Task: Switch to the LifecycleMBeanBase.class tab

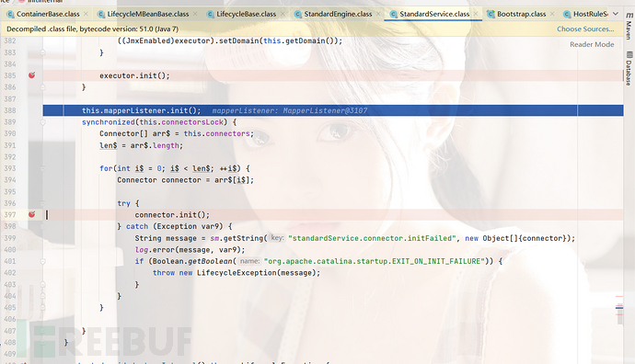Action: click(148, 14)
